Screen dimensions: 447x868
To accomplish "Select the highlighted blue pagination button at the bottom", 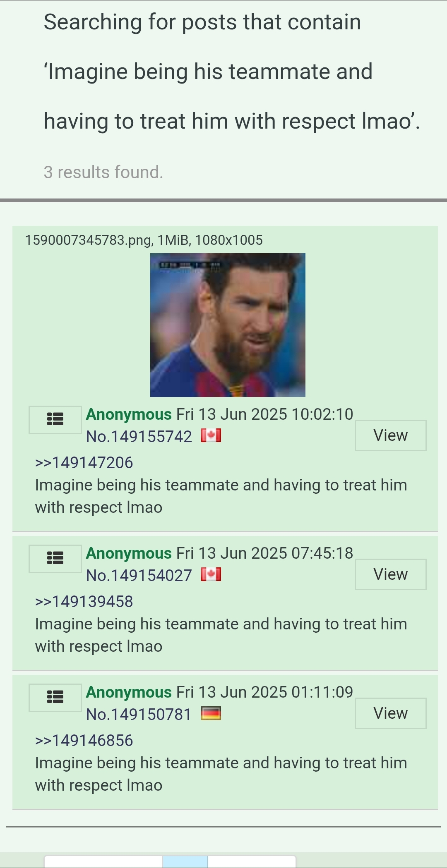I will [x=185, y=862].
